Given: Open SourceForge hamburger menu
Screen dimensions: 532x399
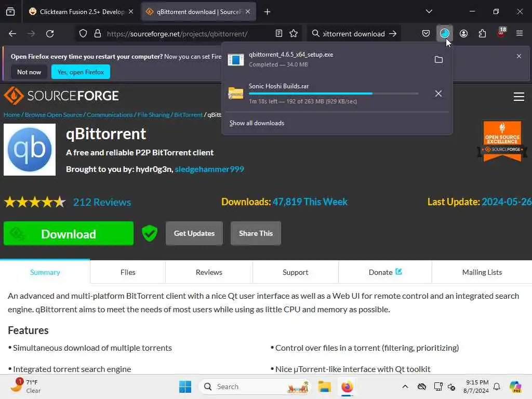Looking at the screenshot, I should click(519, 97).
